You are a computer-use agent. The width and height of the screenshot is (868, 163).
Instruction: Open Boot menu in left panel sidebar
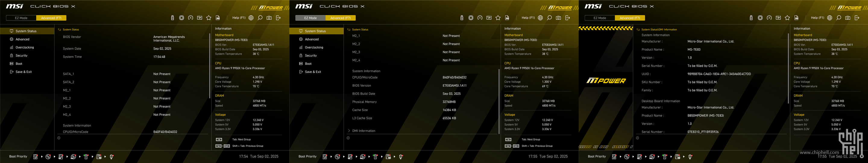(x=27, y=63)
